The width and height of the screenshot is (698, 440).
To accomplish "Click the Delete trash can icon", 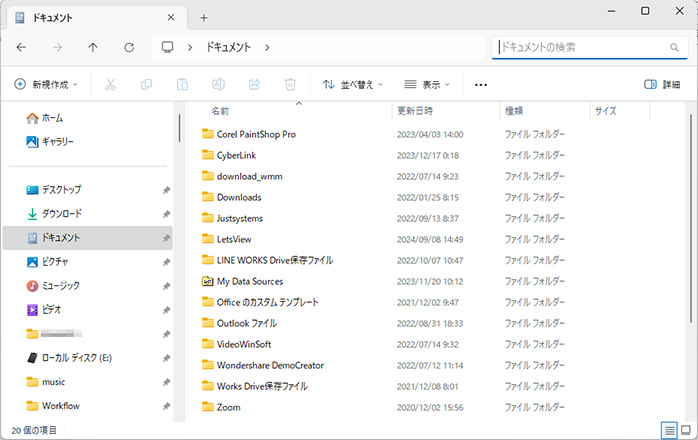I will [x=290, y=84].
